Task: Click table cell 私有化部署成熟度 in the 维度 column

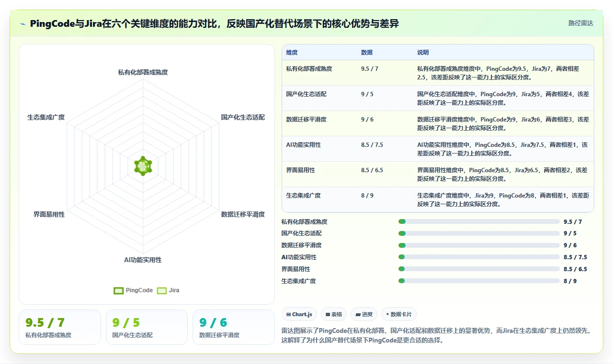Action: (x=309, y=69)
